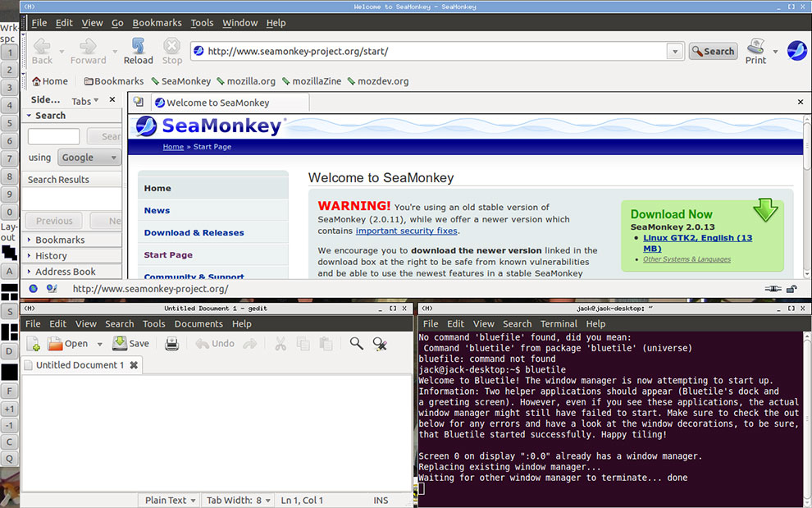Toggle the online/offline plug icon
Viewport: 812px width, 508px height.
point(773,289)
